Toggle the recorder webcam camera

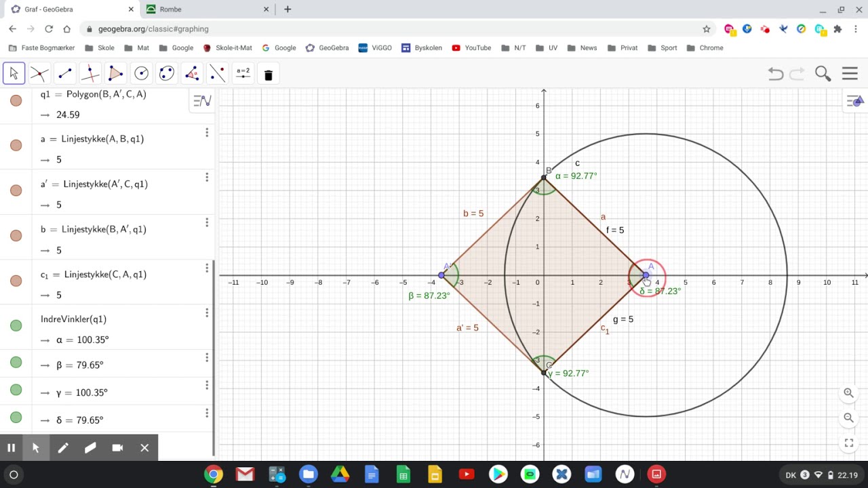[117, 448]
